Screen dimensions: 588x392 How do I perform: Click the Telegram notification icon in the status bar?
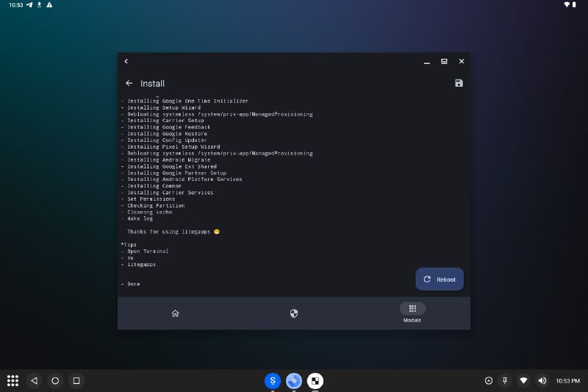pyautogui.click(x=29, y=5)
